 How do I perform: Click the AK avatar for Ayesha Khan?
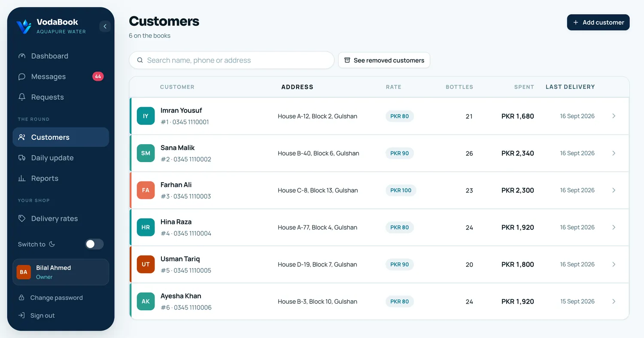(146, 302)
